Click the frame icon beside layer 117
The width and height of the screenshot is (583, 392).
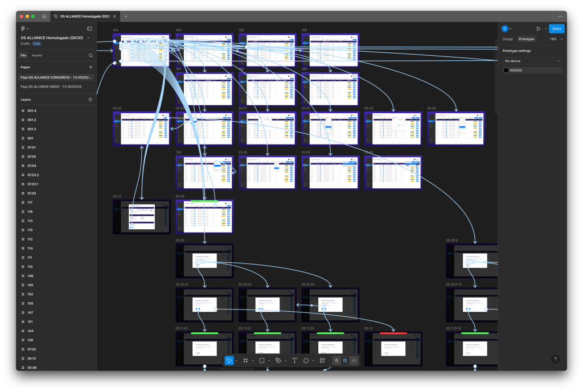pos(23,203)
